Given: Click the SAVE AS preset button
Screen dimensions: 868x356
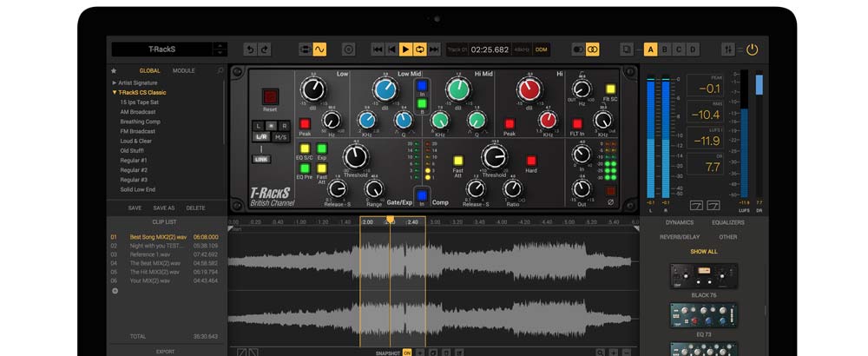Looking at the screenshot, I should click(164, 208).
